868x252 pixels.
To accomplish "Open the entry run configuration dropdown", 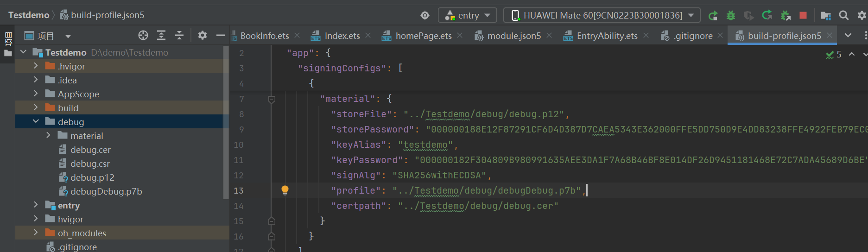I will (467, 15).
